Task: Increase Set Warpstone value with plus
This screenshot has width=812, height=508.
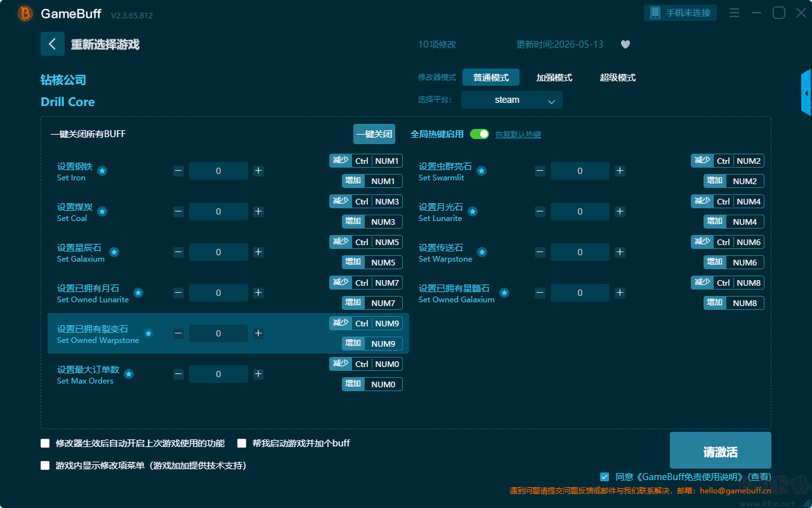Action: [x=620, y=252]
